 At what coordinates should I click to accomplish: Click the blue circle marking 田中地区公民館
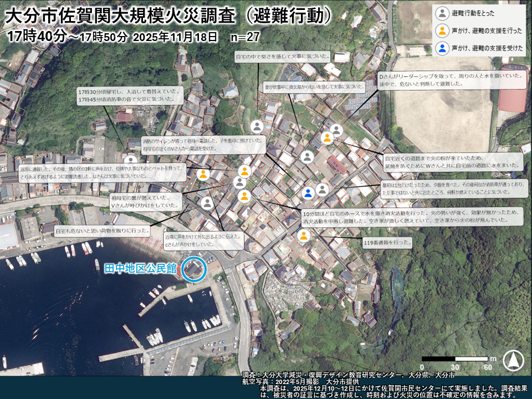point(195,269)
